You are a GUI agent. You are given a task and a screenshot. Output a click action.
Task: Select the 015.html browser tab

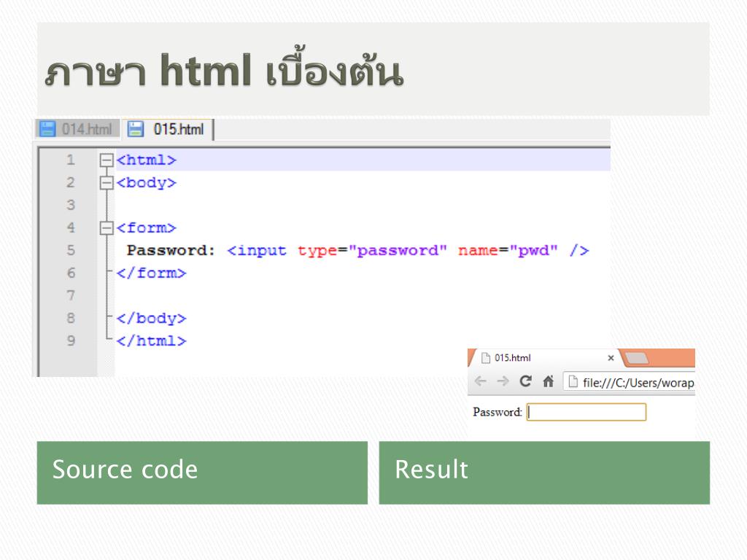(544, 357)
